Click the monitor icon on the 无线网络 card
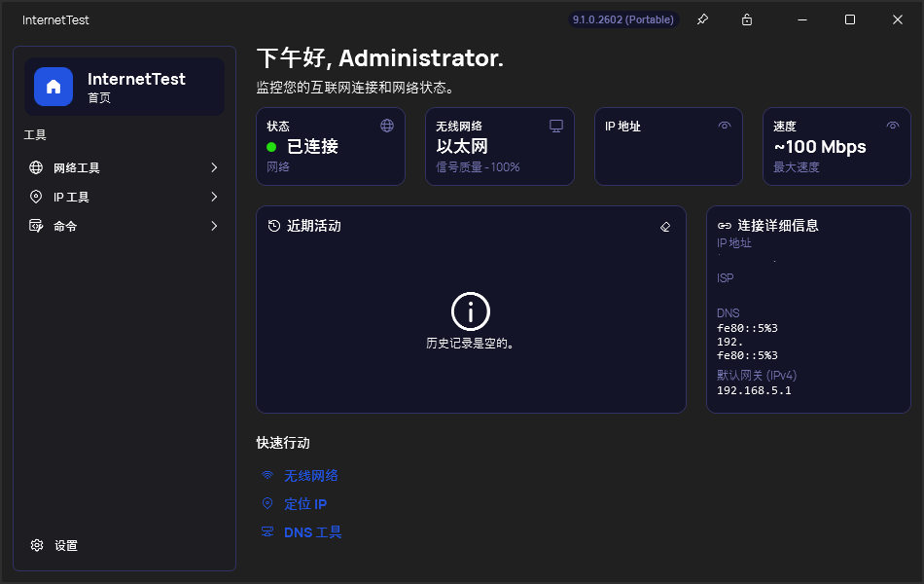 point(556,126)
